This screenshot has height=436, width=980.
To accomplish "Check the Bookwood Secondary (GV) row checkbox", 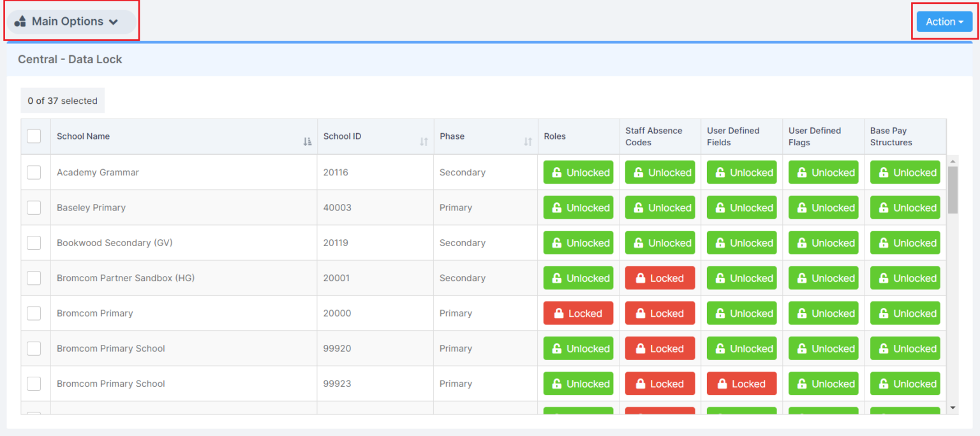I will 34,242.
